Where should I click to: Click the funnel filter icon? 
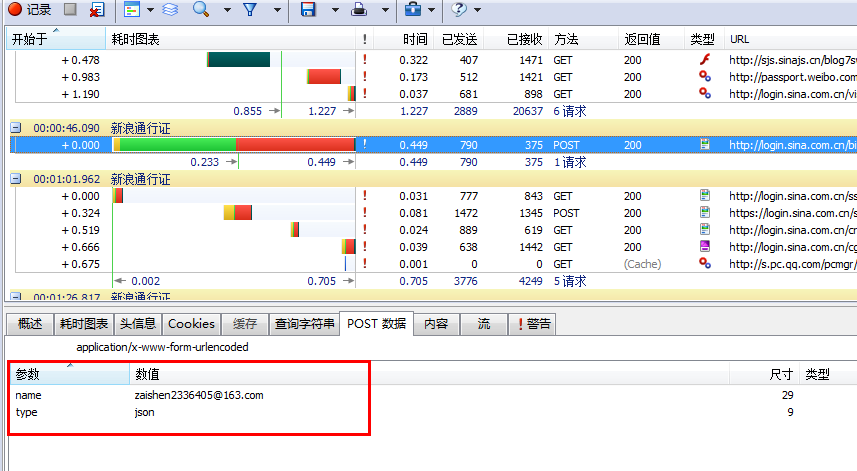(x=250, y=9)
